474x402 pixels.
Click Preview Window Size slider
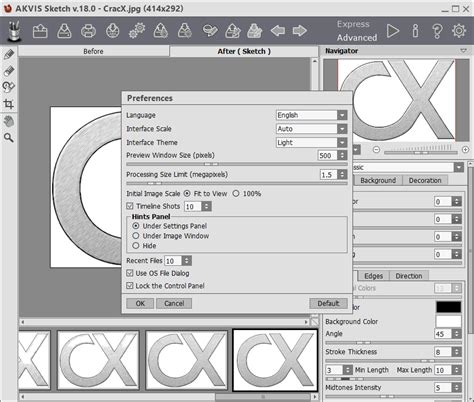[x=237, y=164]
